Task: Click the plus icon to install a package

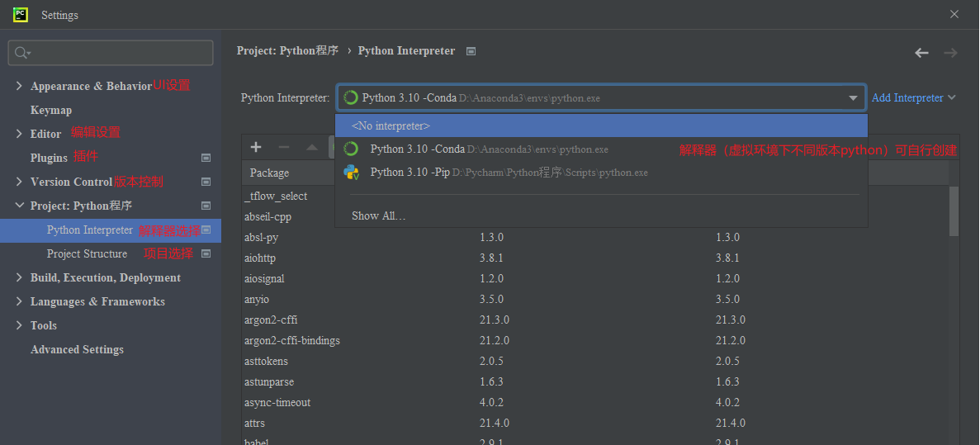Action: point(256,147)
